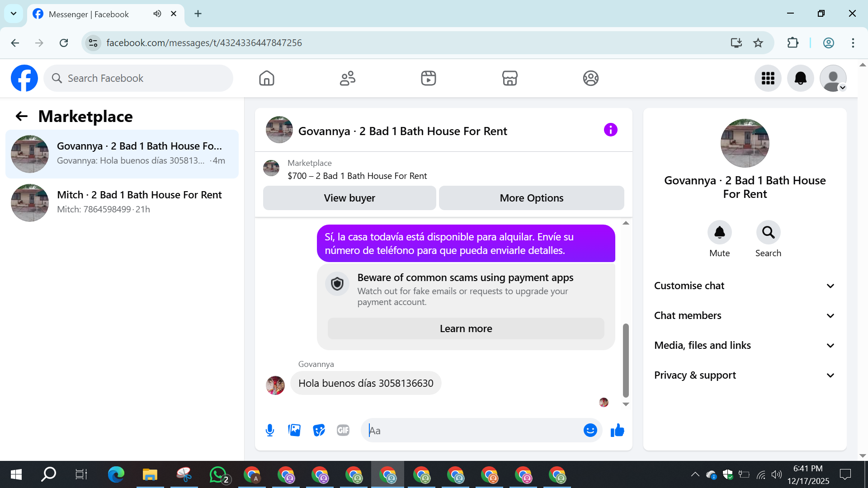Screen dimensions: 868x488
Task: Click Learn more about payment scams
Action: tap(466, 328)
